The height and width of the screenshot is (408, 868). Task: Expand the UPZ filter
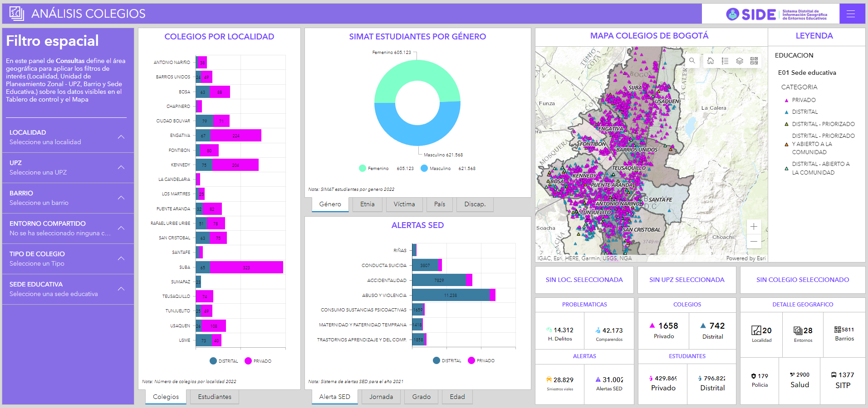(68, 167)
